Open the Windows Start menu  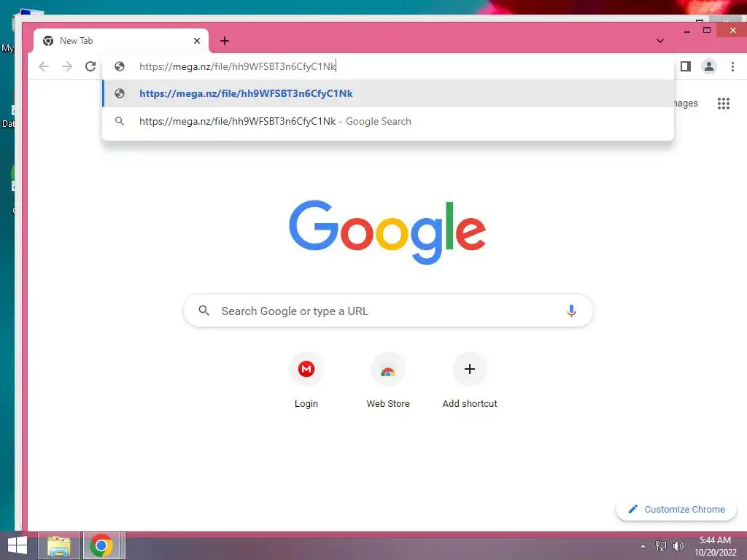point(18,545)
